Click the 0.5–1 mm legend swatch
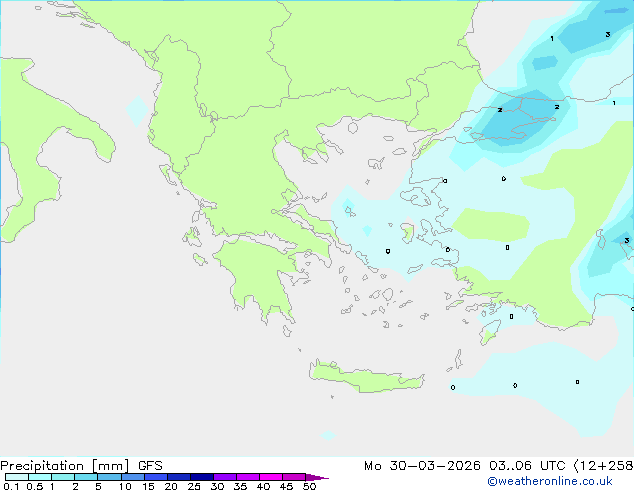Screen dimensions: 634x490 (x=40, y=477)
